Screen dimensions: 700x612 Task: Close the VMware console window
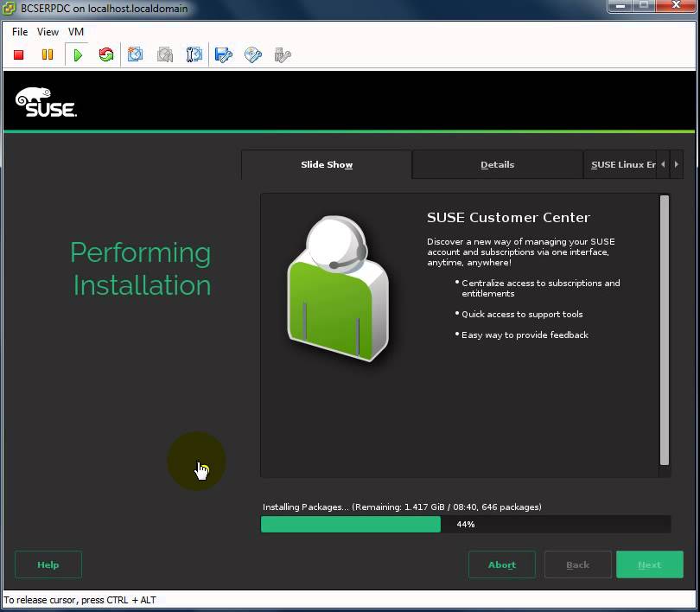coord(676,6)
